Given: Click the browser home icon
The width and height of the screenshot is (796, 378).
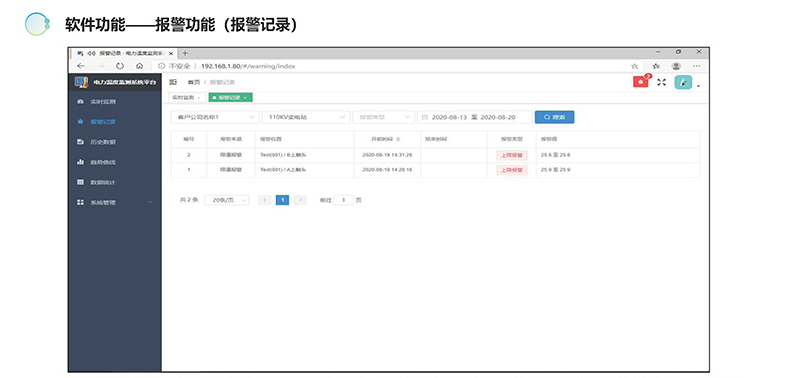Looking at the screenshot, I should coord(139,66).
